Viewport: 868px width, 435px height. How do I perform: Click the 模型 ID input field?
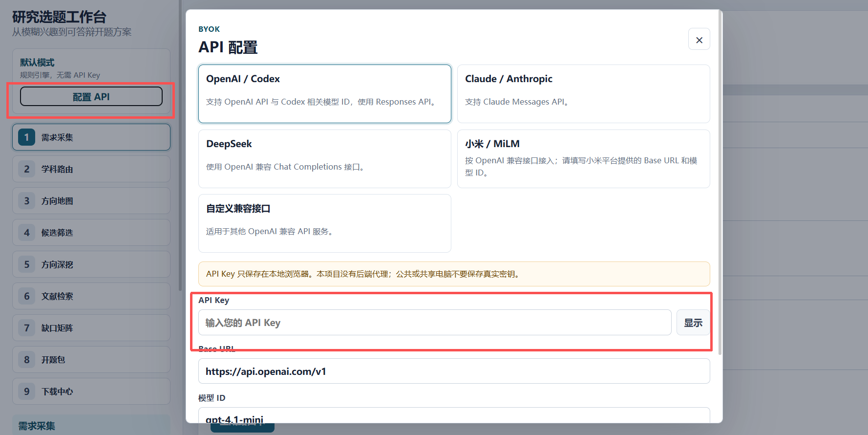[454, 415]
